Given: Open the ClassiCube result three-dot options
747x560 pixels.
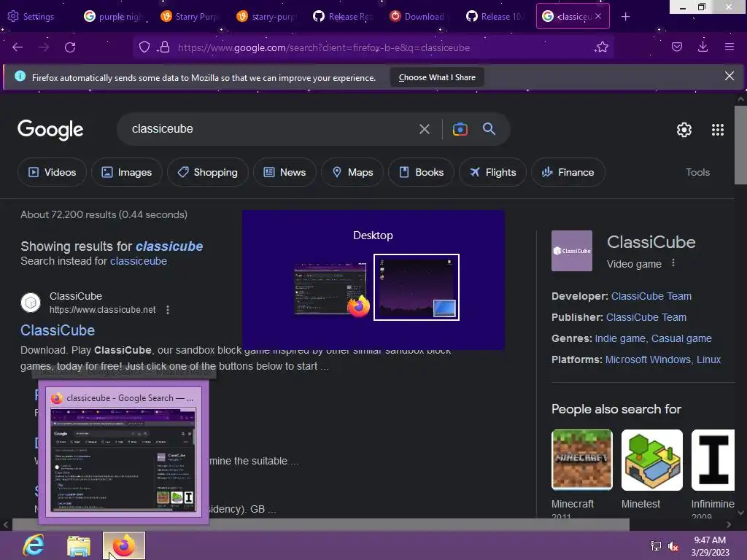Looking at the screenshot, I should (x=168, y=310).
